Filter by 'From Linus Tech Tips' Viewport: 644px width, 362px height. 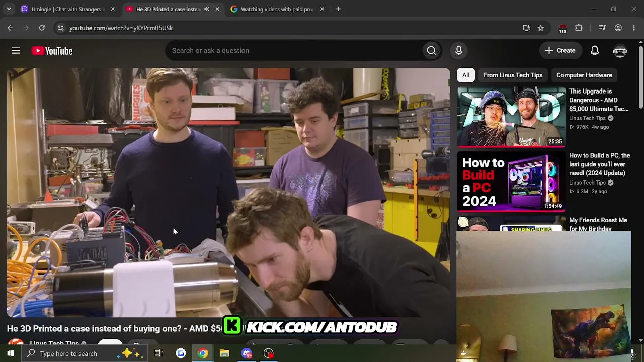513,75
